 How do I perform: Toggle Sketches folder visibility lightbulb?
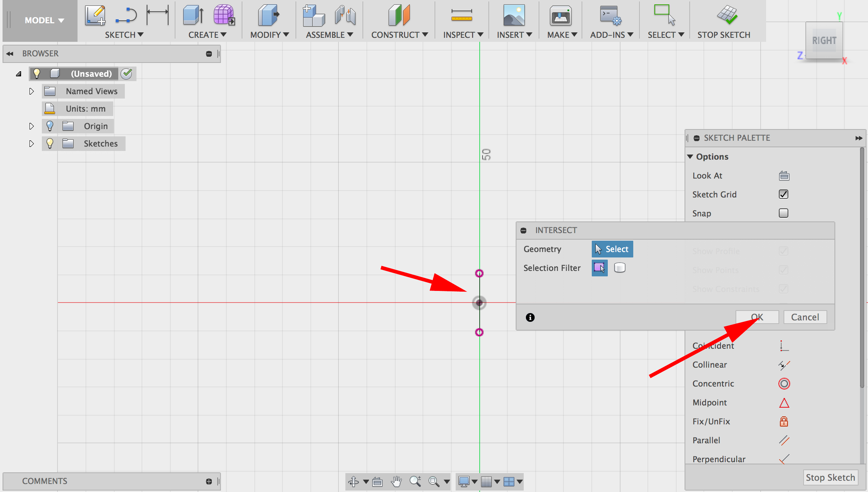coord(50,144)
